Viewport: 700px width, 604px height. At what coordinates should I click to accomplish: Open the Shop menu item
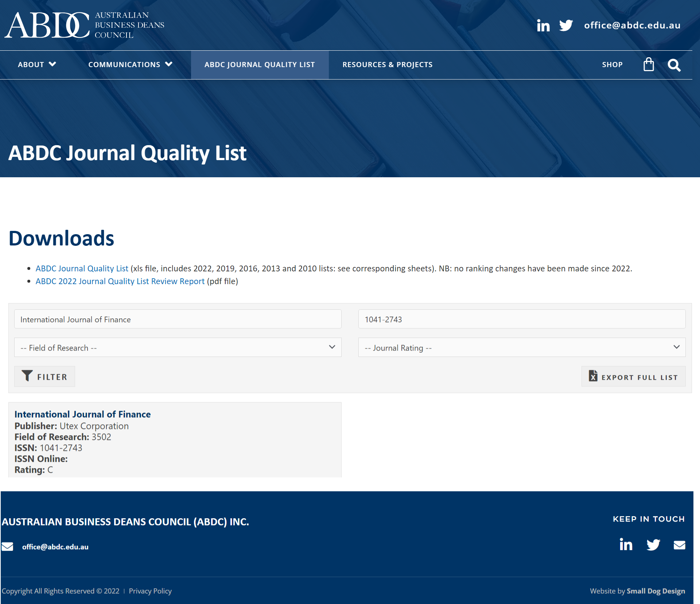tap(612, 65)
